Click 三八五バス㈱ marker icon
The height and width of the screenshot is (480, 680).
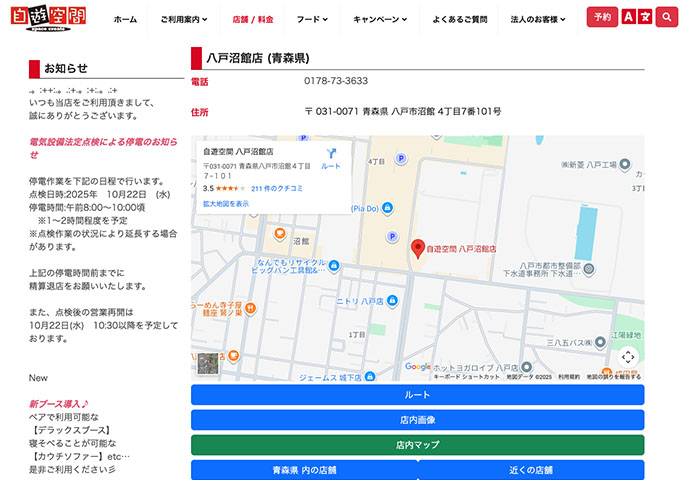(600, 342)
